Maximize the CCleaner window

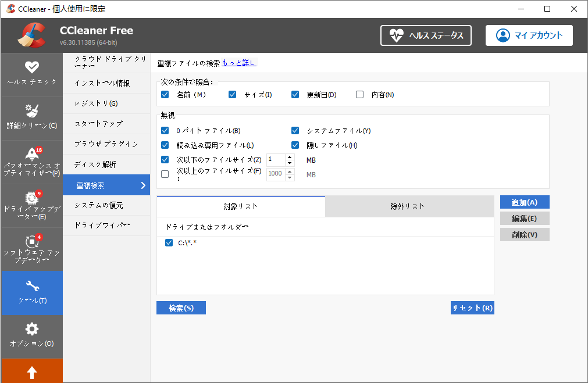pos(547,9)
